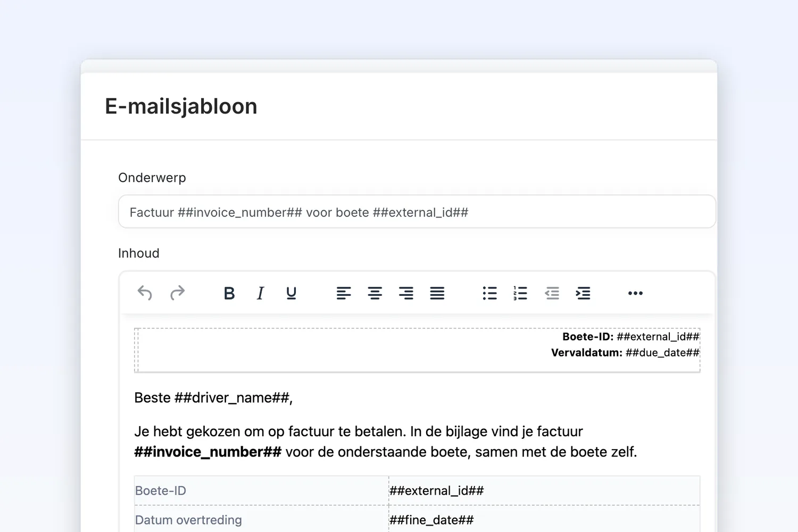The image size is (798, 532).
Task: Select the ##external_id## table cell
Action: pyautogui.click(x=544, y=491)
